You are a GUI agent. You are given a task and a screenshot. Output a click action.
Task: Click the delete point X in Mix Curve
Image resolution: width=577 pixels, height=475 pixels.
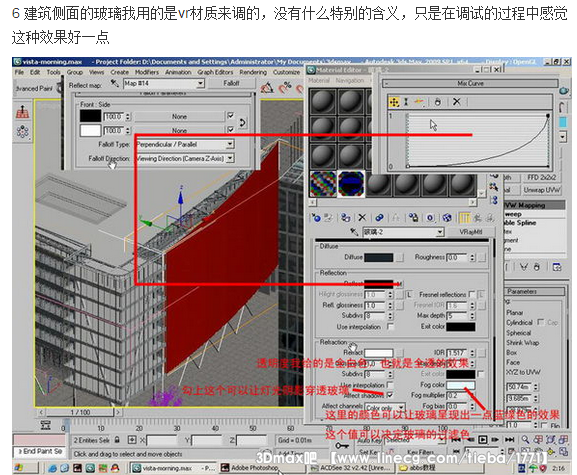click(457, 102)
